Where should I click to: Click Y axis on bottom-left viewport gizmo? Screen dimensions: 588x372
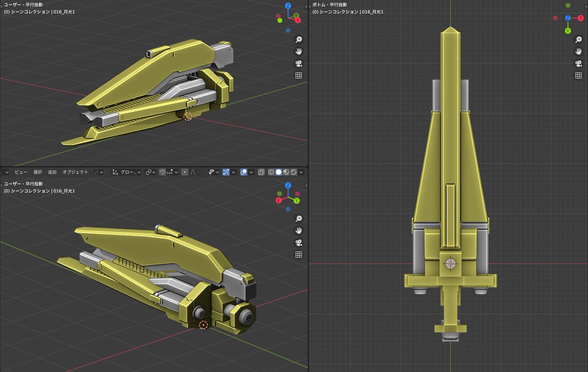coord(296,200)
